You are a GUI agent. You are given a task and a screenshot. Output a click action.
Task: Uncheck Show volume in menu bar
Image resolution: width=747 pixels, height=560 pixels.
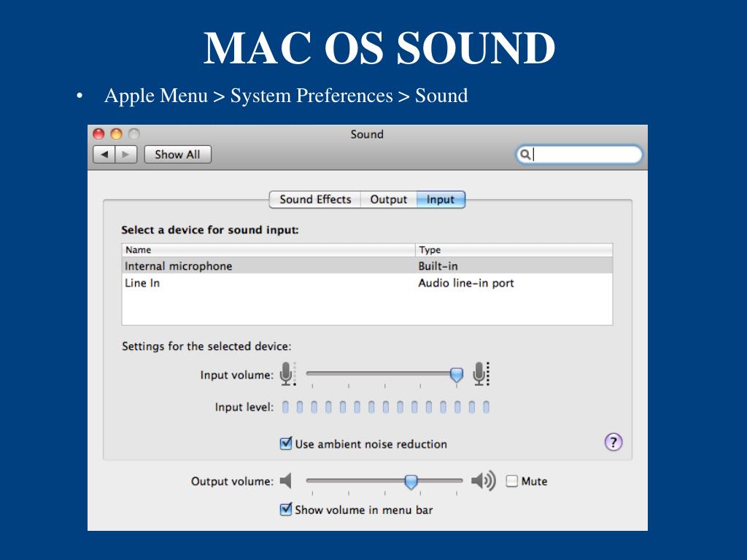(286, 510)
